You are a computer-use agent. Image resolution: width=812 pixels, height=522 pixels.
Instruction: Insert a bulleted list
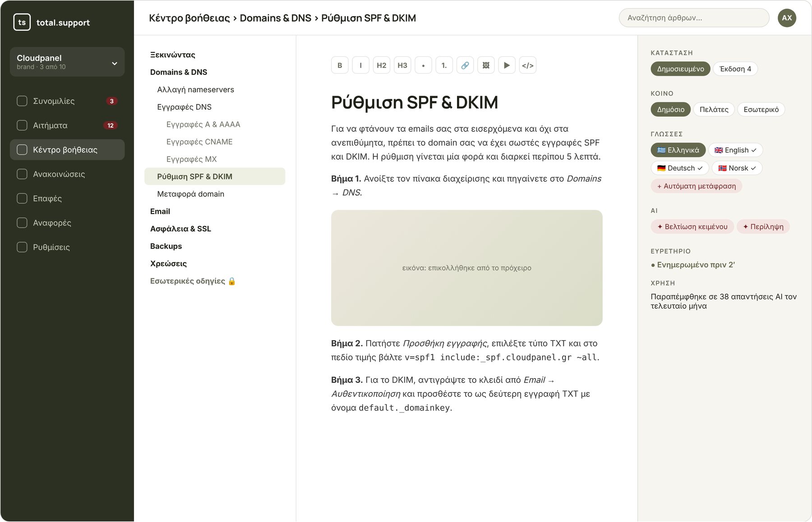pos(423,65)
